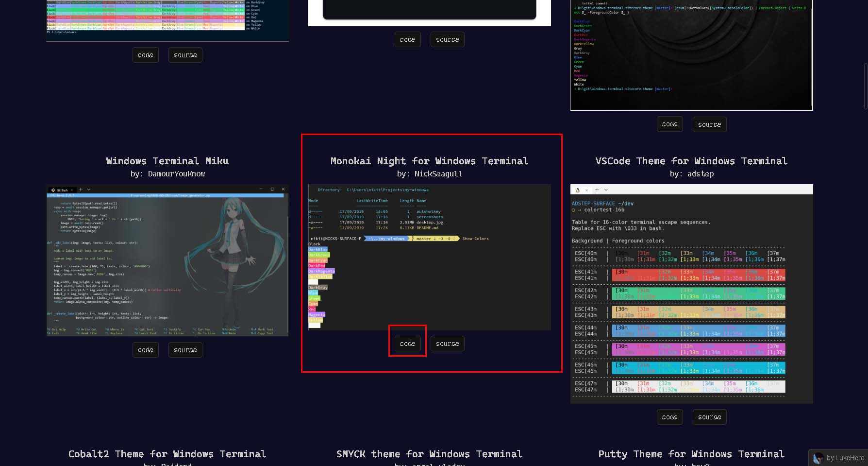This screenshot has width=868, height=466.
Task: Click source button below sitecore theme screenshot
Action: coord(709,124)
